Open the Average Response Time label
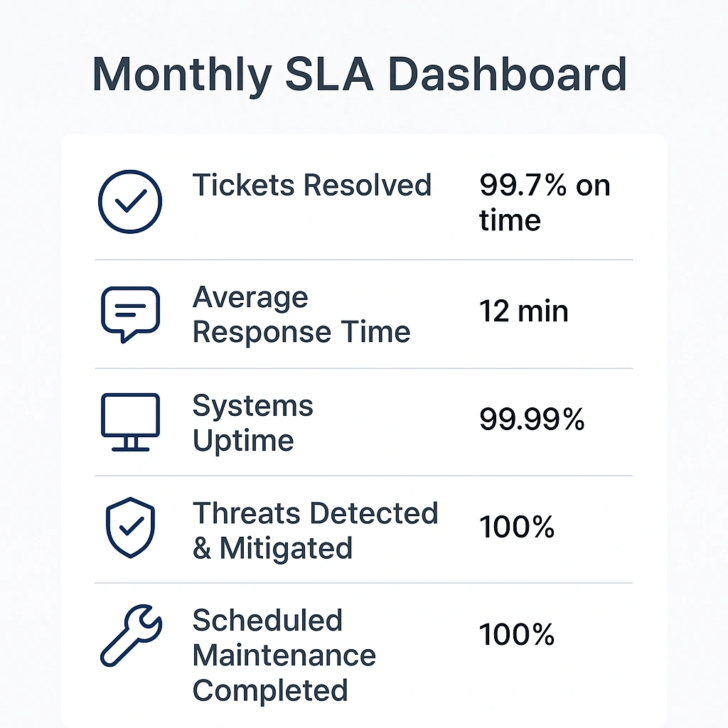 click(301, 315)
